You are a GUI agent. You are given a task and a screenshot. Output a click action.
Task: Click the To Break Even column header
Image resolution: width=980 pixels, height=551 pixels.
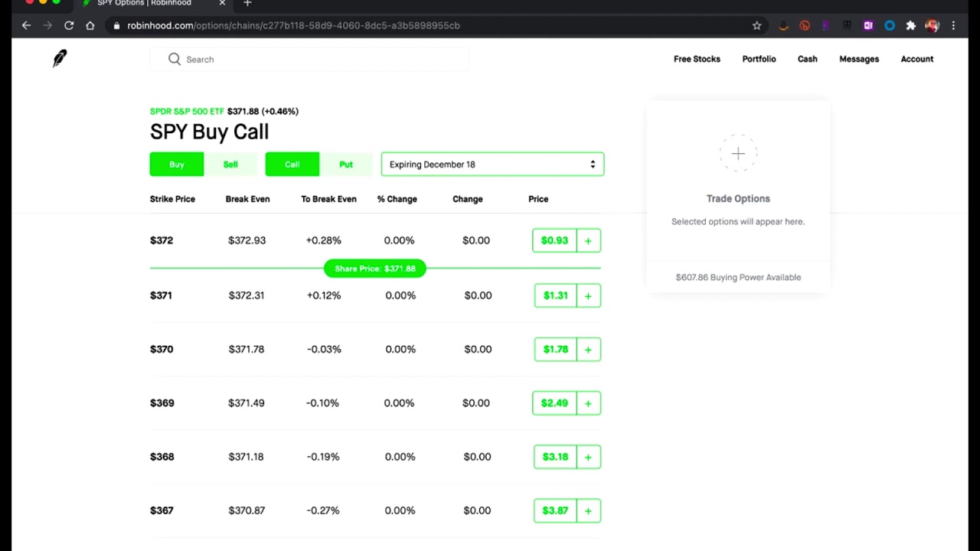328,199
